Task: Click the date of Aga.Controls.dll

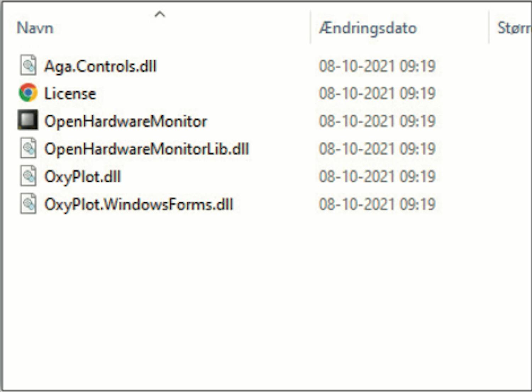Action: tap(377, 66)
